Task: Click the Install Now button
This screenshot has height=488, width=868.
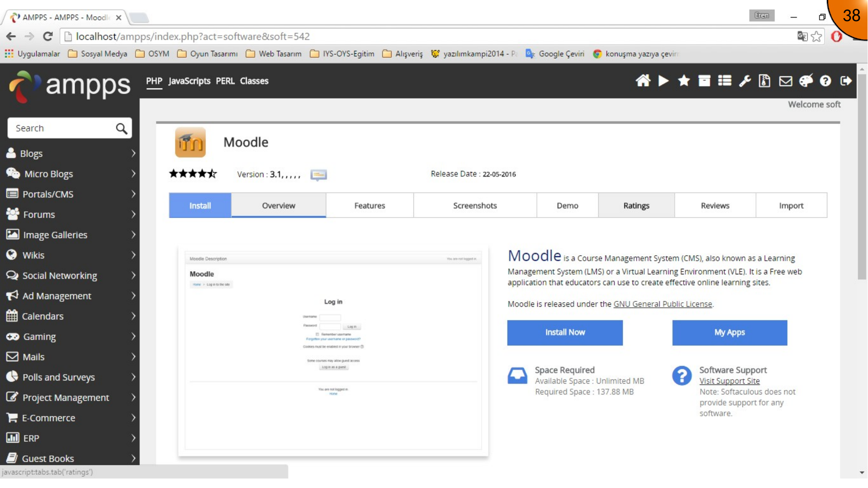Action: 565,333
